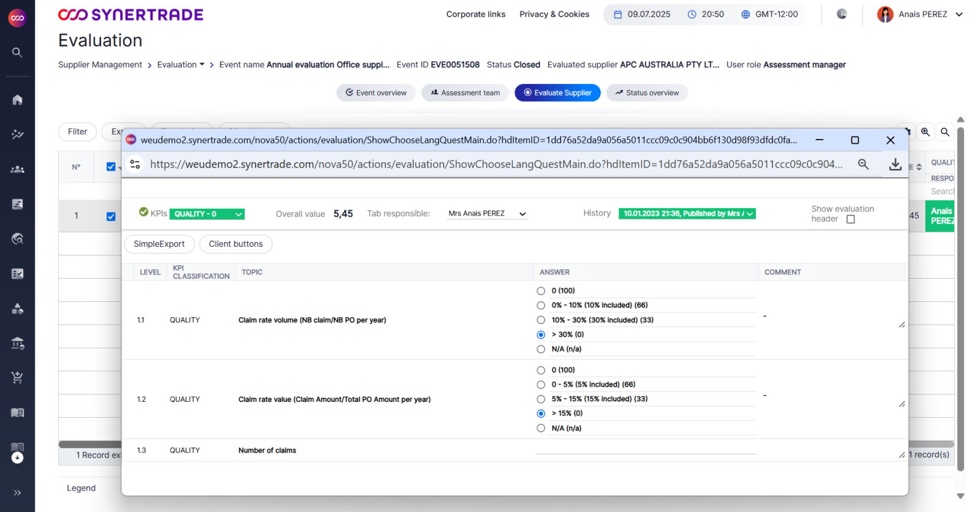Click the Supplier Management breadcrumb
980x512 pixels.
pyautogui.click(x=100, y=64)
